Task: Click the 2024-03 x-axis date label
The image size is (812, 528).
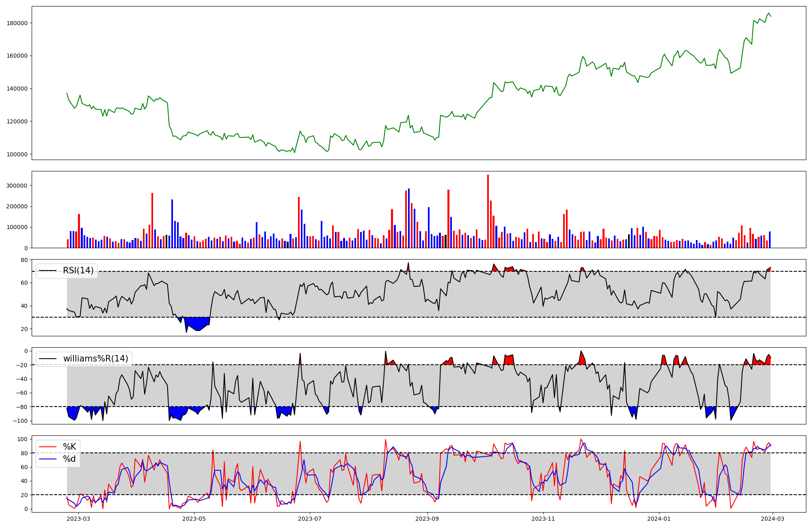Action: [x=773, y=519]
